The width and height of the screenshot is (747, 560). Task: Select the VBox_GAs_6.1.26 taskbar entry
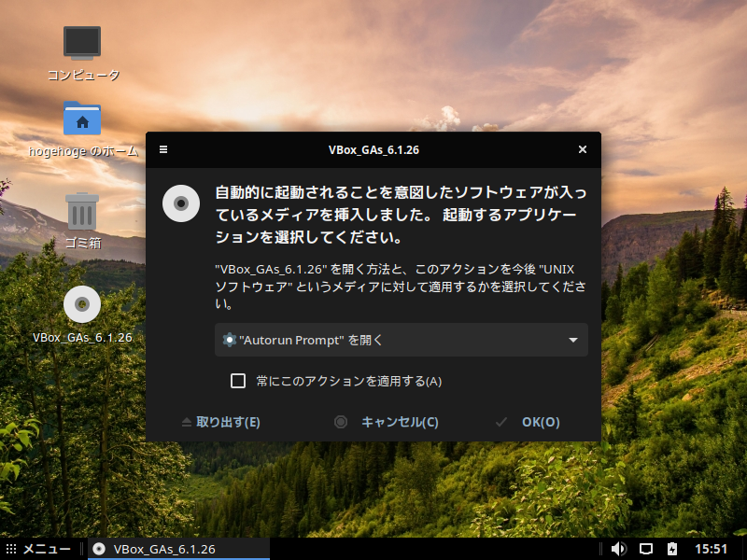[x=178, y=549]
